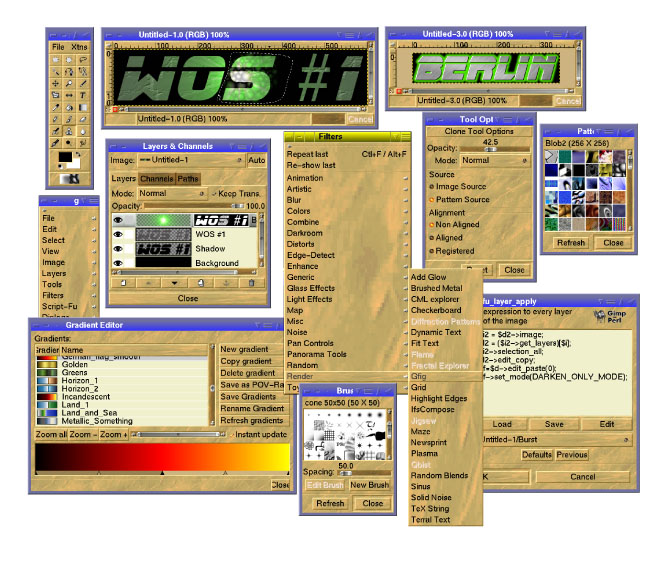This screenshot has height=568, width=661.
Task: Click the lower layer down-arrow button
Action: pyautogui.click(x=175, y=283)
